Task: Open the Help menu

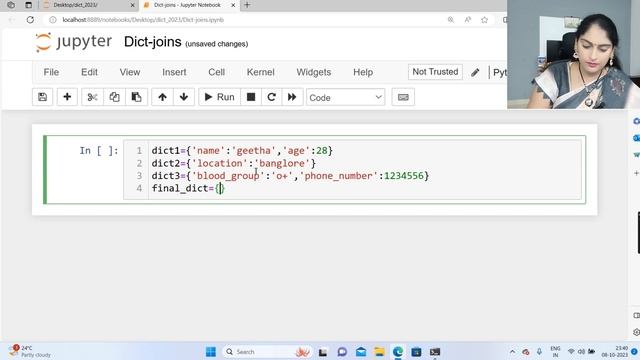Action: [x=363, y=72]
